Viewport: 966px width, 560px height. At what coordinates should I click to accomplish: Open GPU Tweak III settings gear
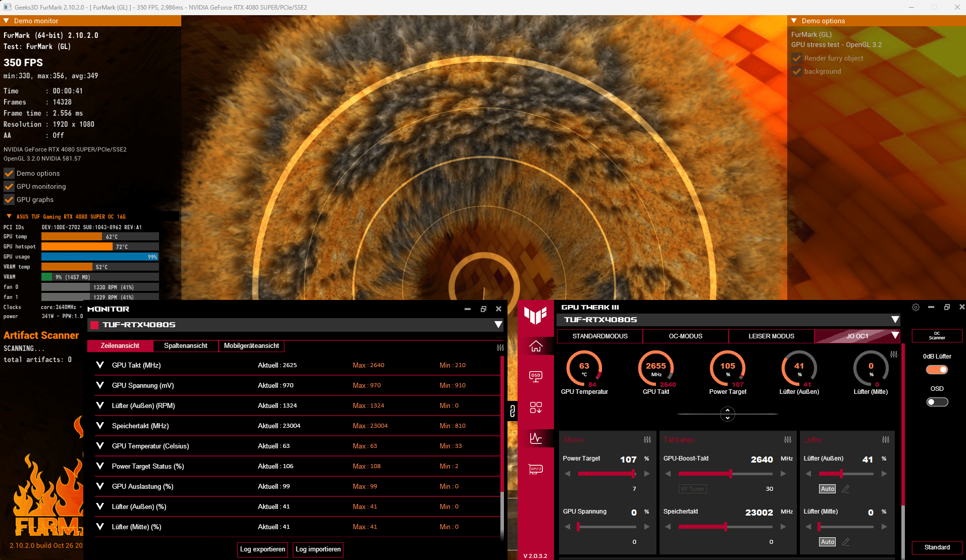coord(916,307)
